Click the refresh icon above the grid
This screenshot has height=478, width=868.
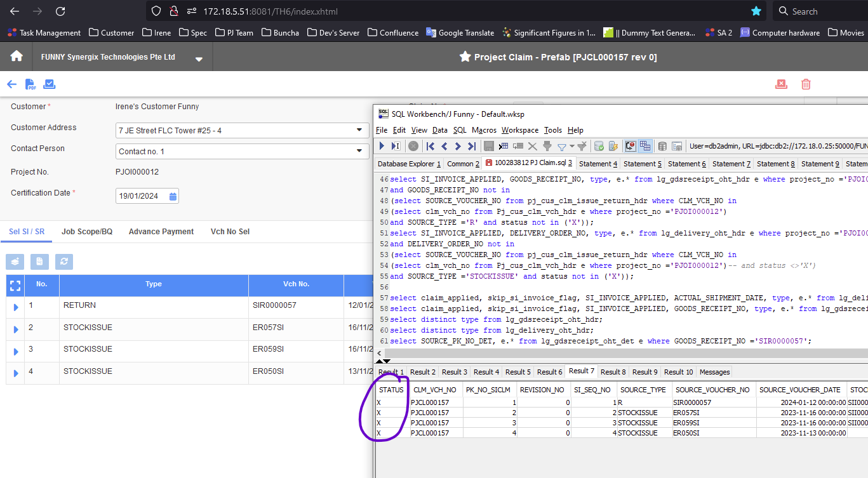coord(63,261)
